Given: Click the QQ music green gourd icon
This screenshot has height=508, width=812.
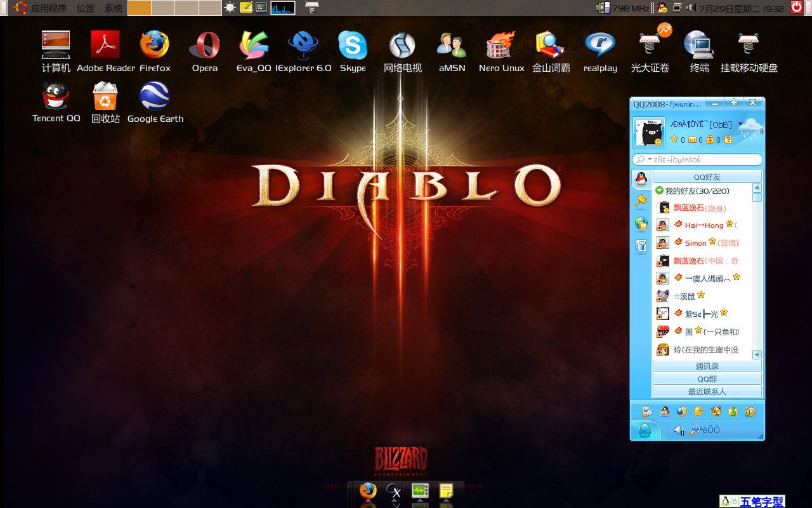Looking at the screenshot, I should pyautogui.click(x=733, y=411).
